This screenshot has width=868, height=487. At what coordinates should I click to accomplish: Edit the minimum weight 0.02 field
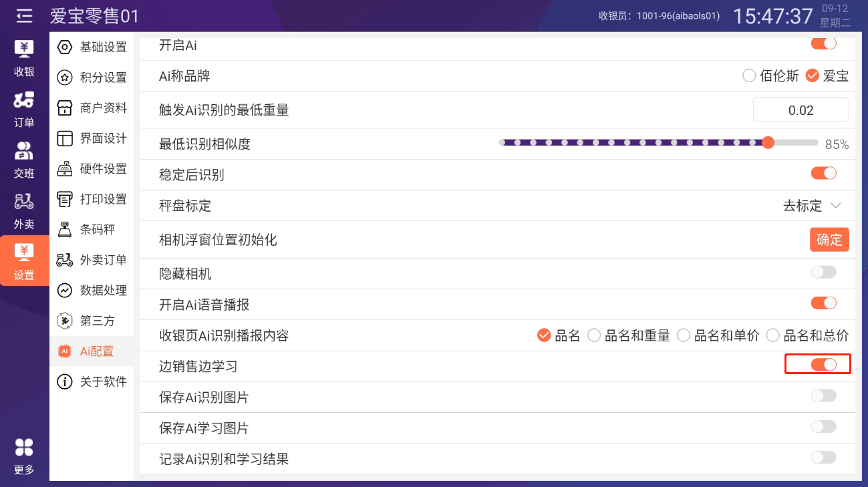click(x=801, y=110)
